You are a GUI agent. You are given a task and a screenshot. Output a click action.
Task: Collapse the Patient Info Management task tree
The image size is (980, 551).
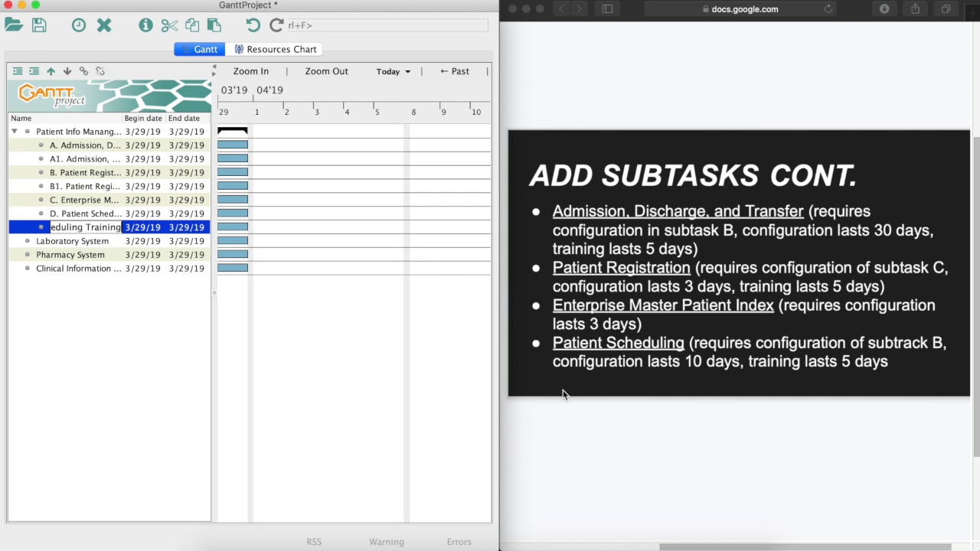[15, 132]
